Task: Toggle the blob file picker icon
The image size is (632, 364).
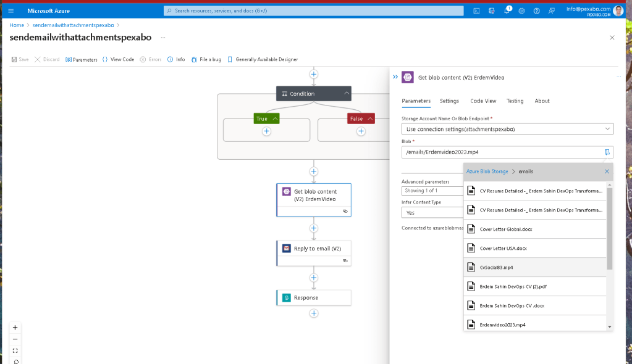Action: pyautogui.click(x=607, y=152)
